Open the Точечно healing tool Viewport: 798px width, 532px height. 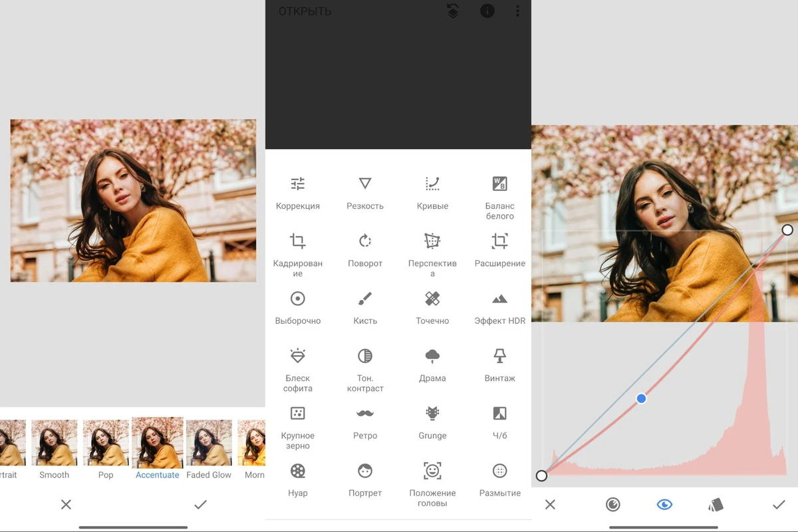tap(432, 307)
